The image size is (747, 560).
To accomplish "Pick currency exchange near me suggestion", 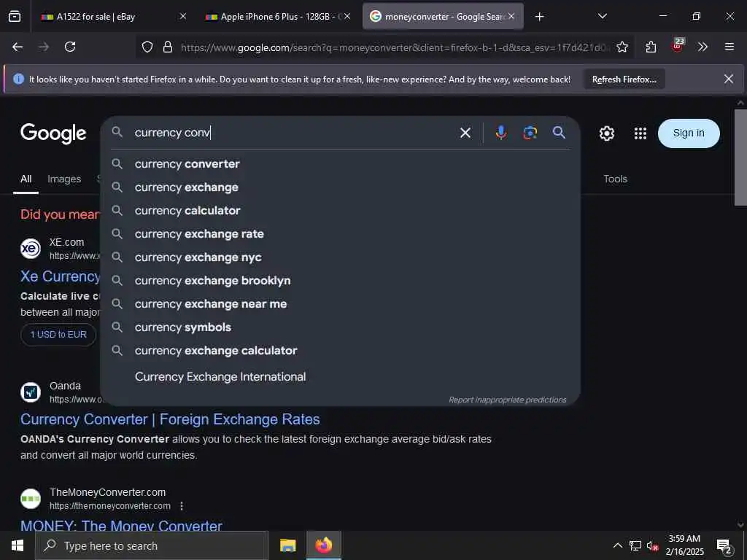I will point(340,304).
